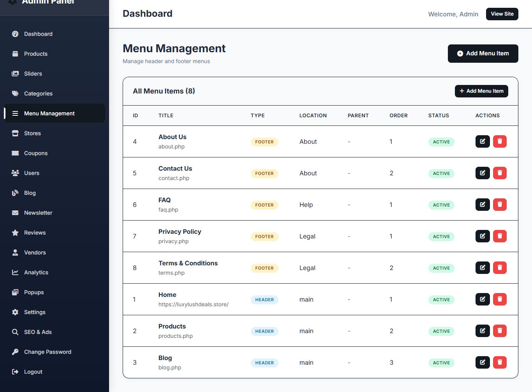Open SEO & Ads section

(38, 332)
